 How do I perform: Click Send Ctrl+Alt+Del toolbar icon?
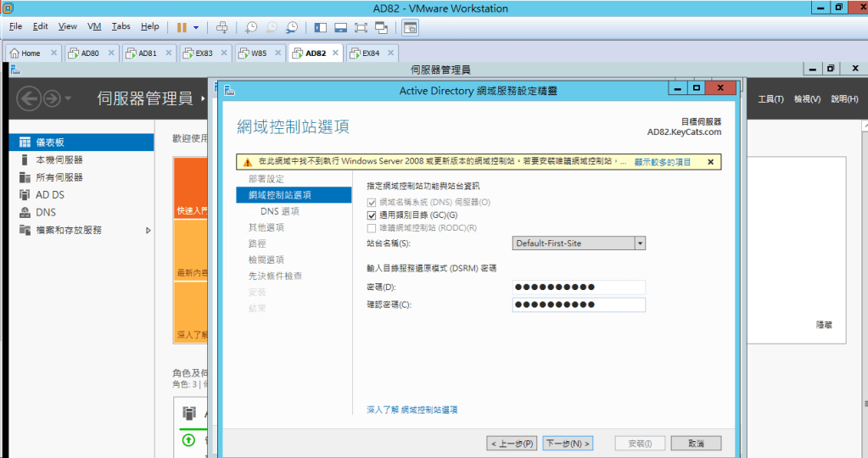222,27
